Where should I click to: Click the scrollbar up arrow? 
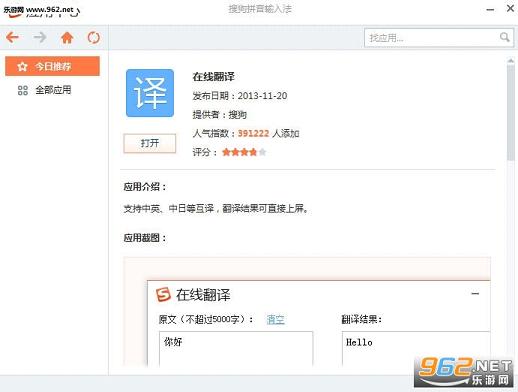click(510, 61)
